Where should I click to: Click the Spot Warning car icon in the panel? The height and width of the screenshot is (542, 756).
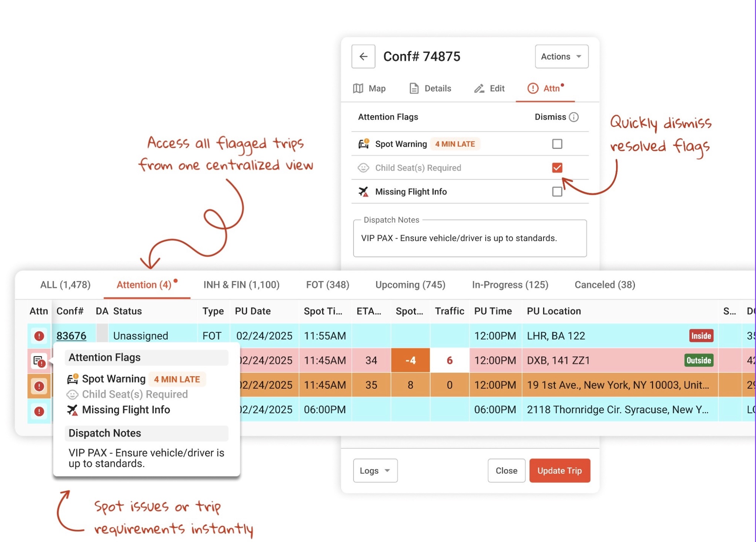pyautogui.click(x=364, y=144)
